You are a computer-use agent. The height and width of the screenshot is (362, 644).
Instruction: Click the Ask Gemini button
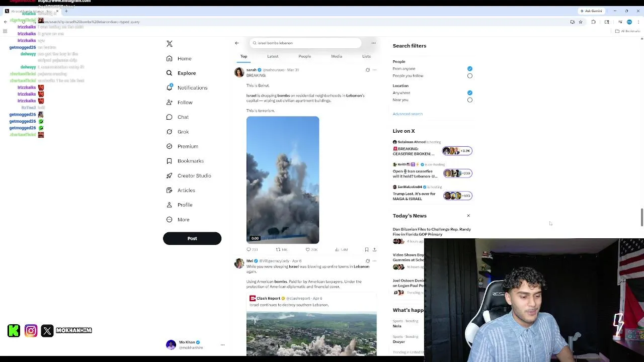tap(591, 11)
